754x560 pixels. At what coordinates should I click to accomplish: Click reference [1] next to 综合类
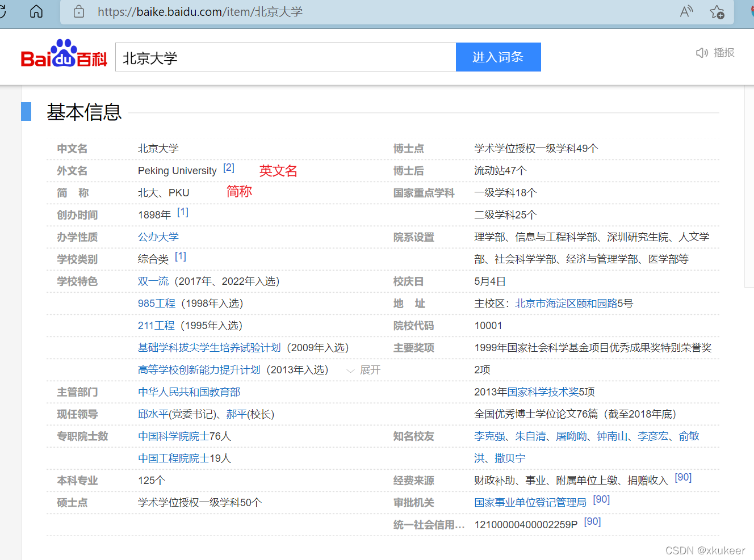pyautogui.click(x=181, y=256)
